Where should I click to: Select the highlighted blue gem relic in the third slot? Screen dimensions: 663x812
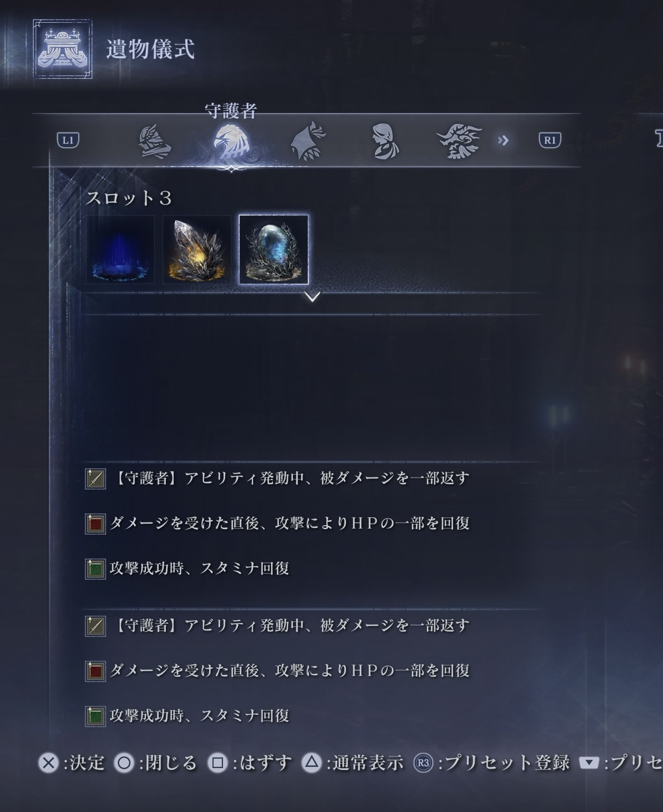(x=274, y=249)
